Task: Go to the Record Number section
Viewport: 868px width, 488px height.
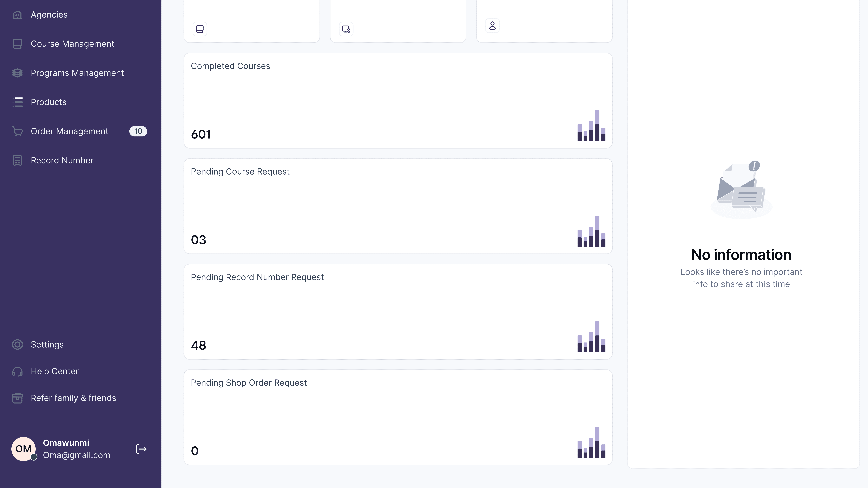Action: coord(62,160)
